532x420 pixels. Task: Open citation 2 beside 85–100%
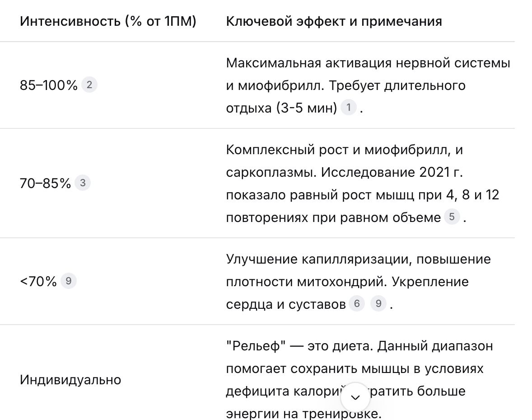pyautogui.click(x=89, y=85)
